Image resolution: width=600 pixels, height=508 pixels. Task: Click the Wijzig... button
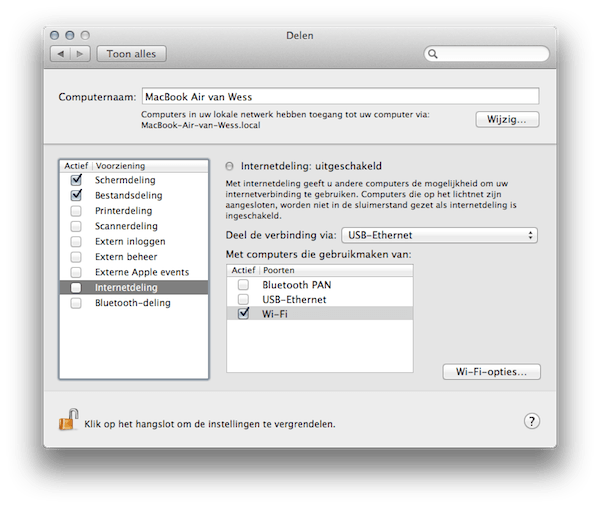click(507, 119)
